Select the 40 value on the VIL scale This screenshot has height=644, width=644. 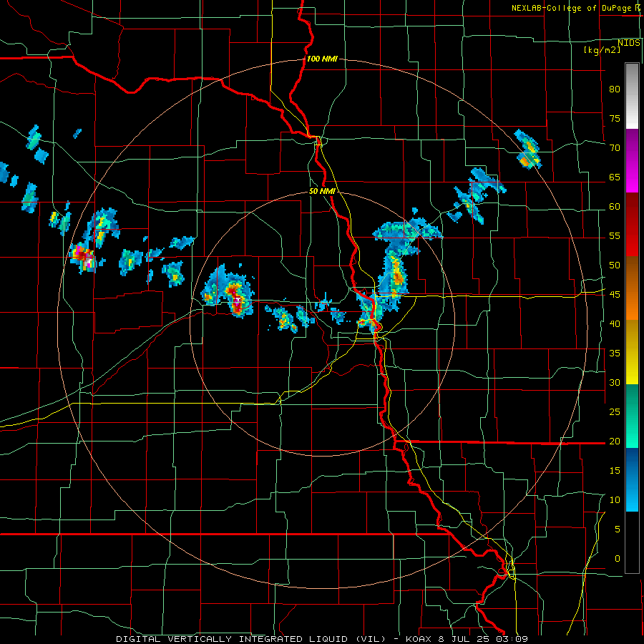(x=615, y=324)
